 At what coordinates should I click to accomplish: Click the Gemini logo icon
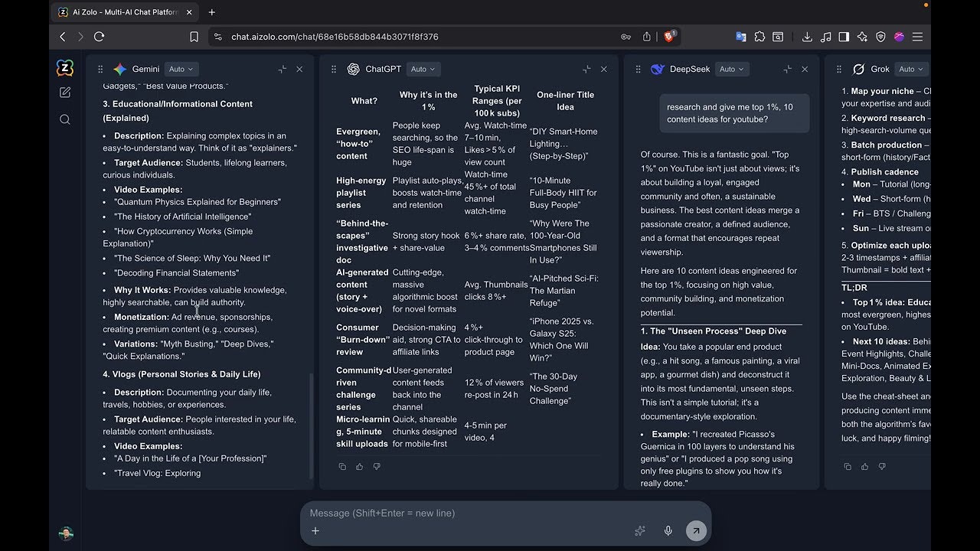point(120,69)
